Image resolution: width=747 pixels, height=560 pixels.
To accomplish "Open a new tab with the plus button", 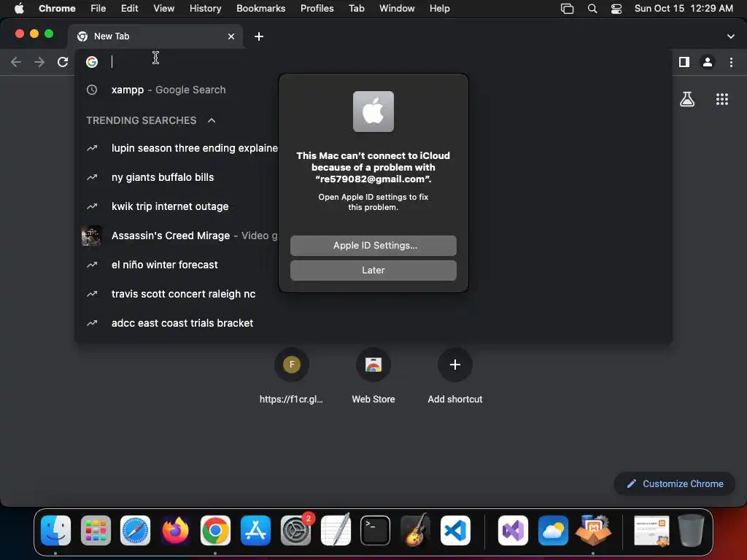I will click(x=259, y=36).
